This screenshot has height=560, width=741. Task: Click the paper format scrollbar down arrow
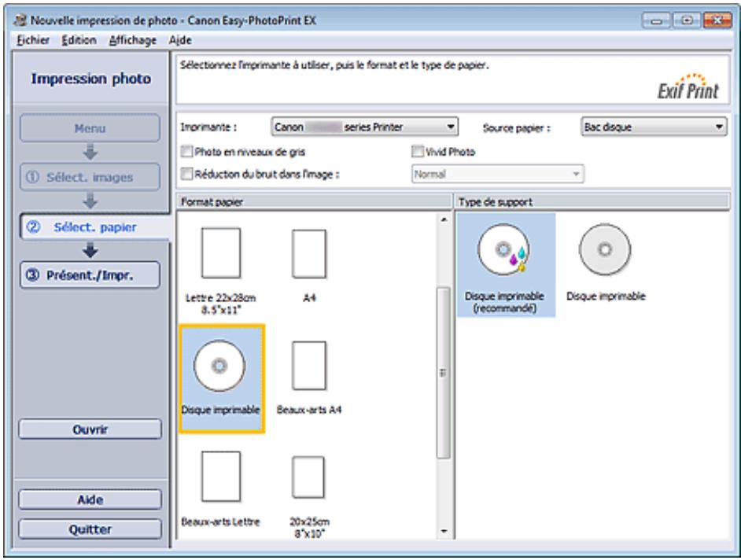coord(444,531)
